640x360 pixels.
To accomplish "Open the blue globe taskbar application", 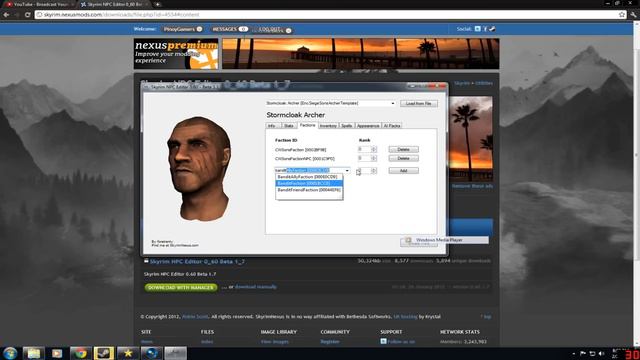I will (151, 353).
